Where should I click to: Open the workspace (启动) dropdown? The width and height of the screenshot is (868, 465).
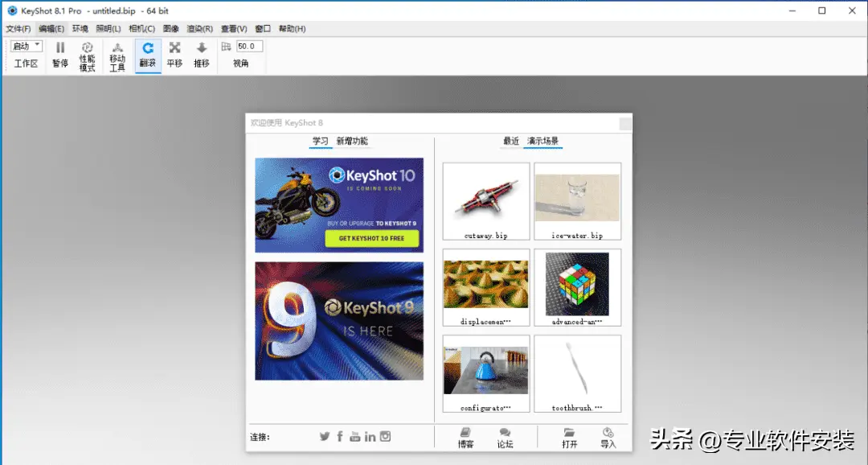pos(26,46)
